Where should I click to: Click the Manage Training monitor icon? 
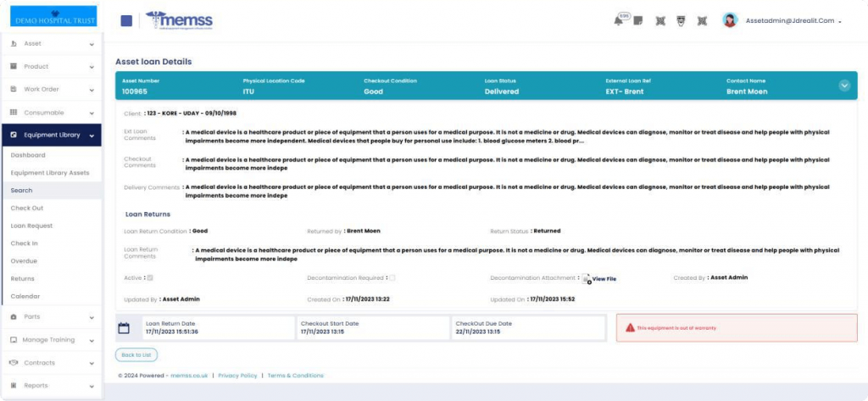click(x=14, y=340)
